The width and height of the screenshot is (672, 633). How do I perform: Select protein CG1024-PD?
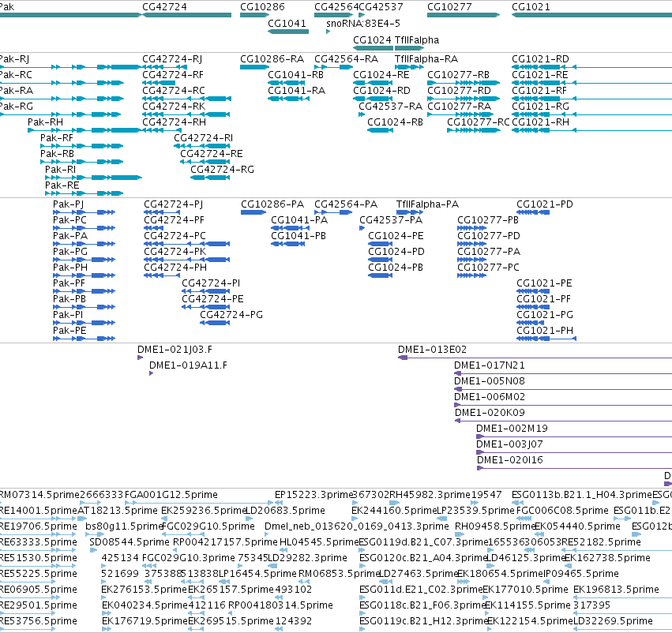click(x=380, y=260)
